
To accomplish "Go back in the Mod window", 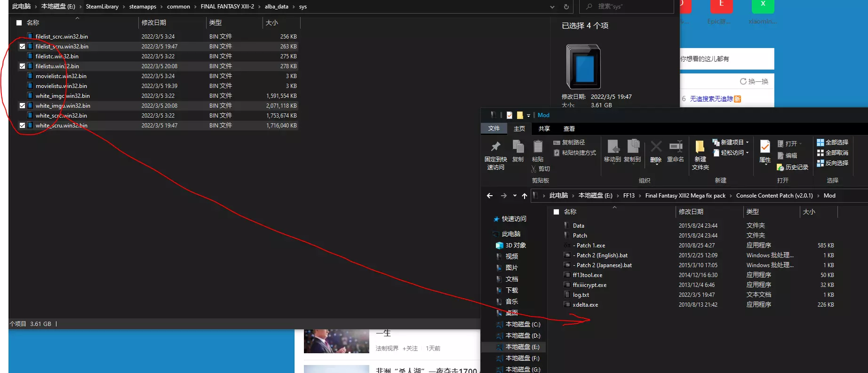I will click(x=490, y=196).
